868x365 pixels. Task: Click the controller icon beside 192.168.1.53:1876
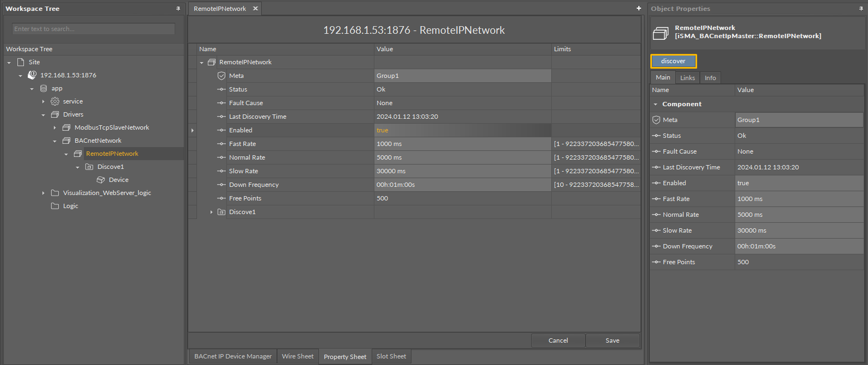click(32, 75)
